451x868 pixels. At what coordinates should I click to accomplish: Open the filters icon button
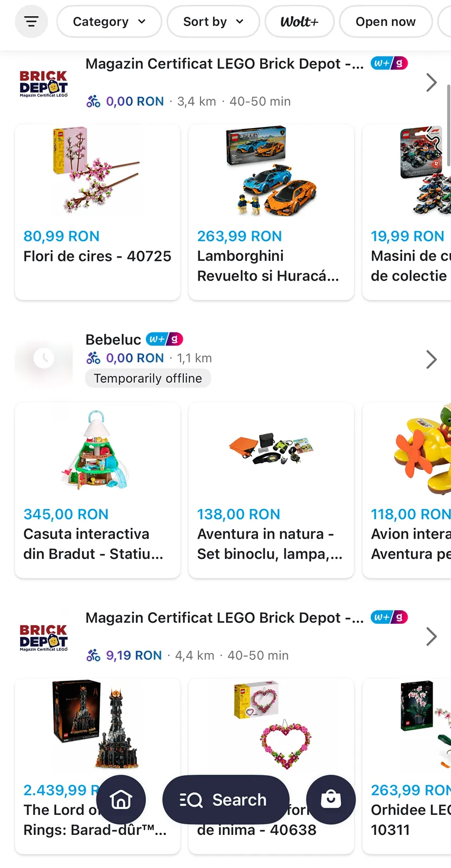[x=31, y=22]
